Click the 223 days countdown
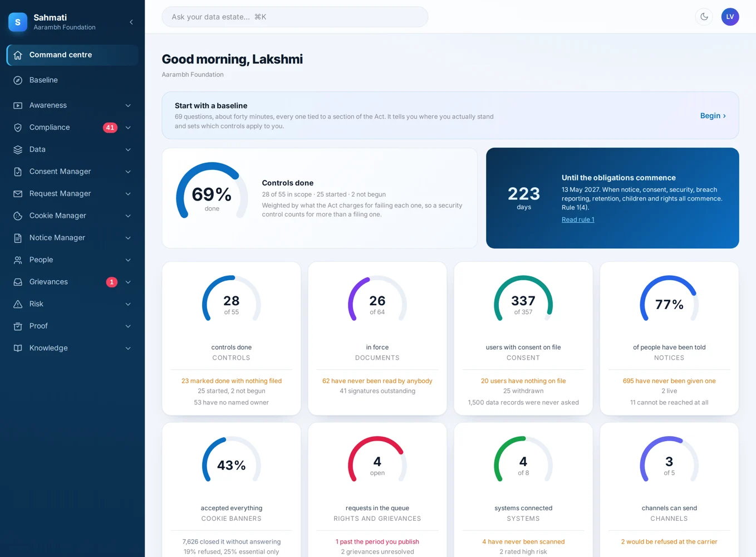This screenshot has height=557, width=756. [x=524, y=197]
